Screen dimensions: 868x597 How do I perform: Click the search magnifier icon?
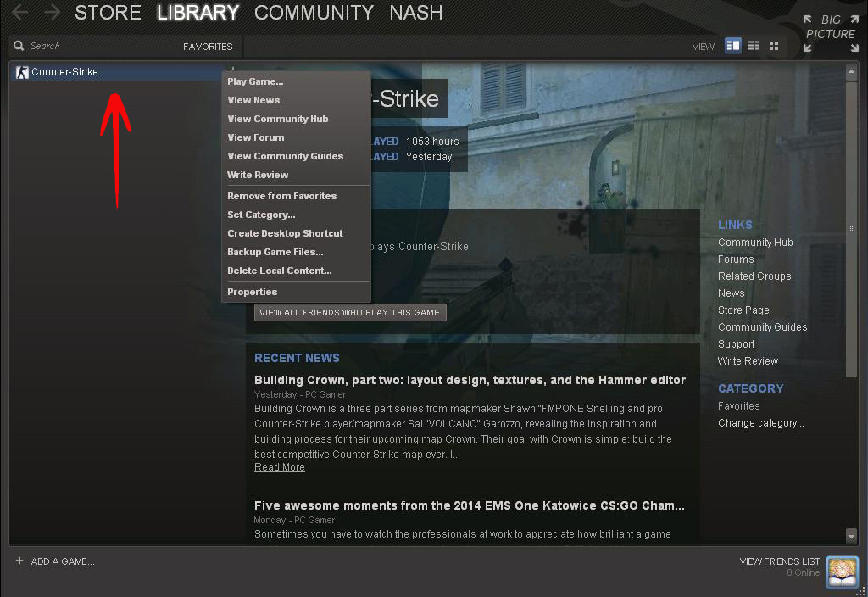pos(19,46)
